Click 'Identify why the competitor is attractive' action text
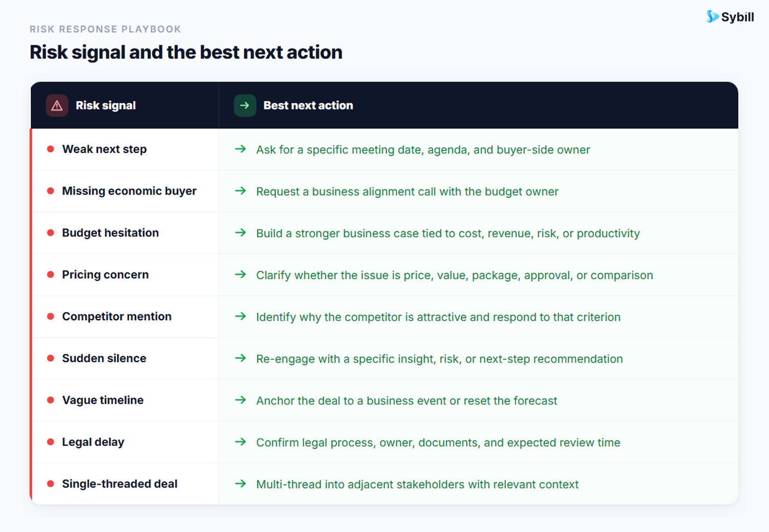Viewport: 769px width, 532px height. click(x=438, y=317)
